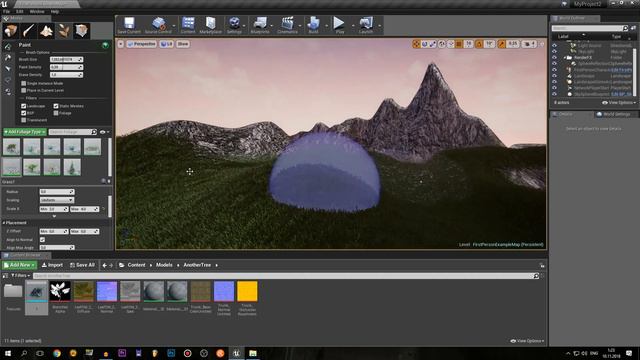The height and width of the screenshot is (360, 640).
Task: Open World Outliner View Options dropdown
Action: [619, 102]
